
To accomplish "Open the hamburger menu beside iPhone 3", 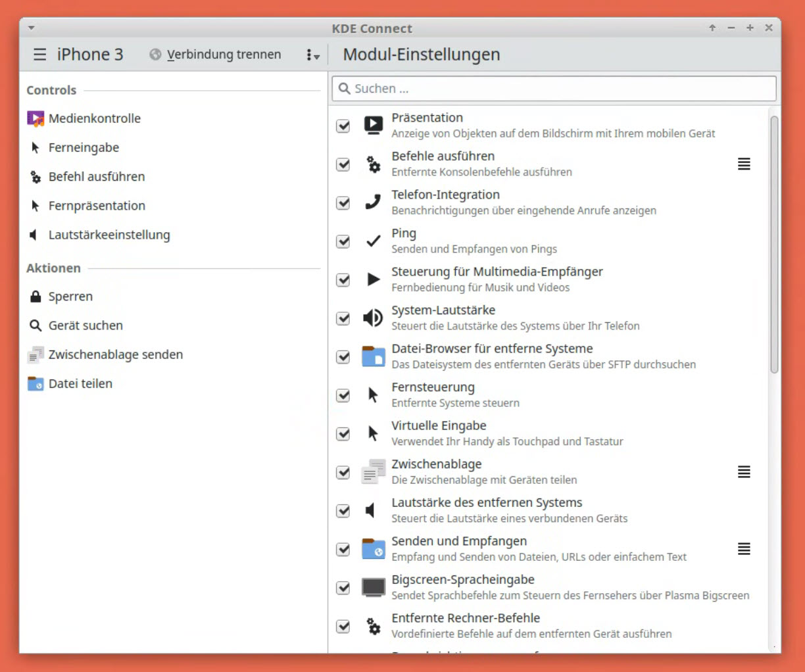I will tap(40, 55).
